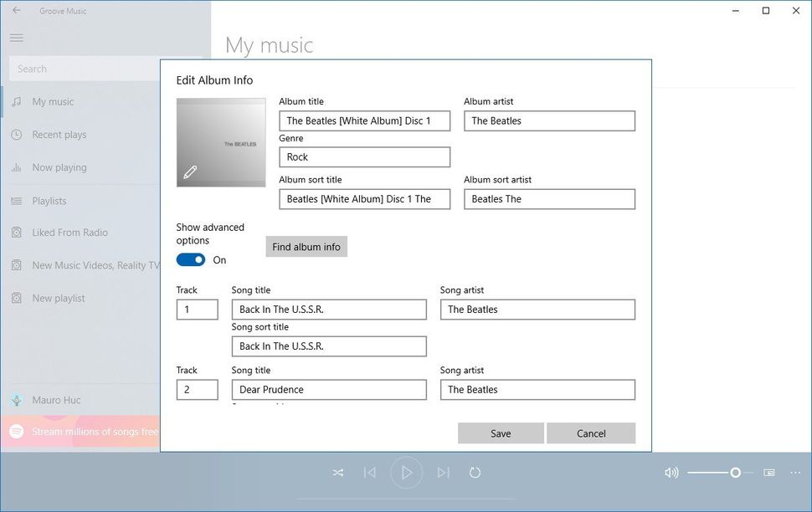812x512 pixels.
Task: Enable shuffle playback
Action: tap(338, 472)
